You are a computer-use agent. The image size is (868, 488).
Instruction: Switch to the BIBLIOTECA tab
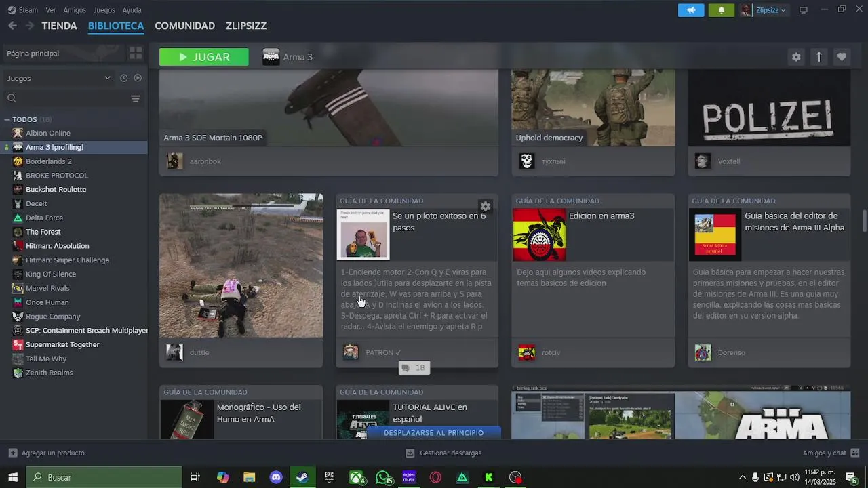click(116, 26)
